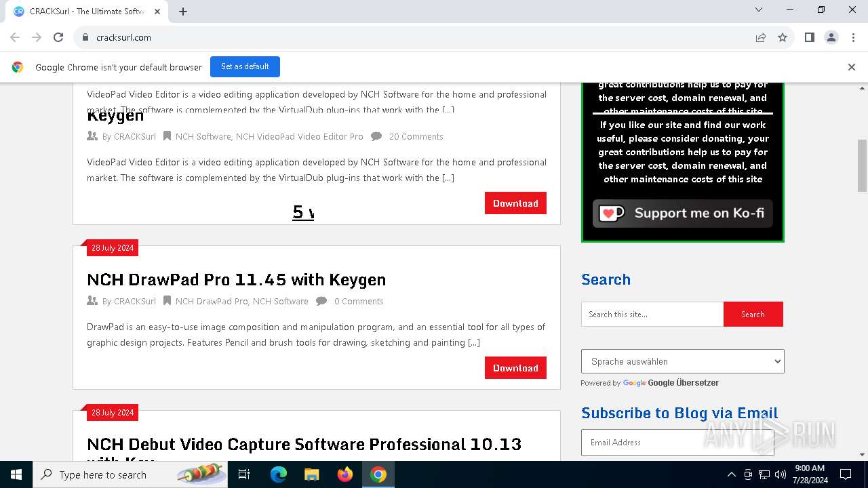Toggle the Chrome side panel icon
Image resolution: width=868 pixels, height=488 pixels.
point(809,37)
